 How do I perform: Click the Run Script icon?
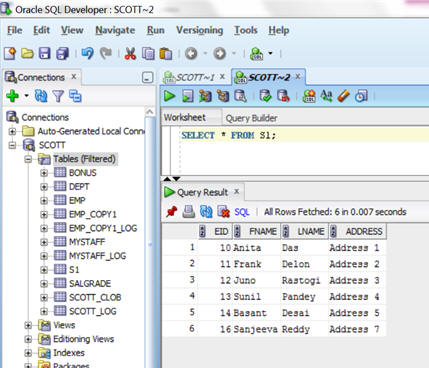click(x=188, y=96)
